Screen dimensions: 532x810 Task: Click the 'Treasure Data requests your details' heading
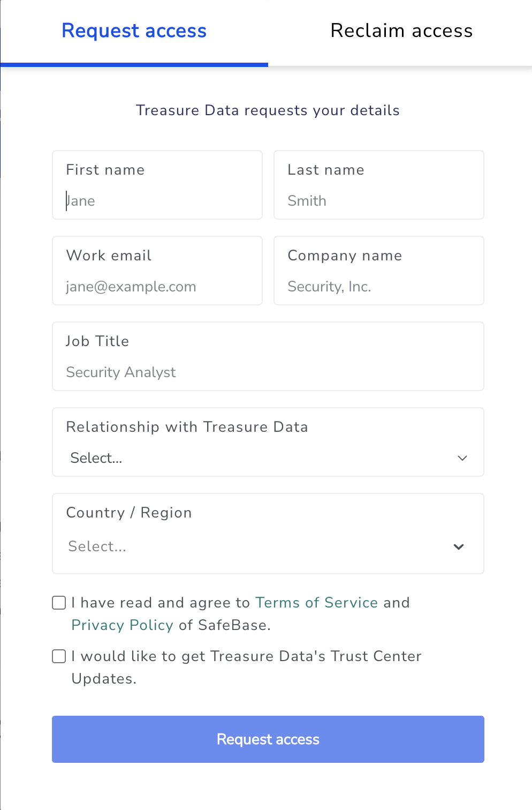tap(268, 110)
